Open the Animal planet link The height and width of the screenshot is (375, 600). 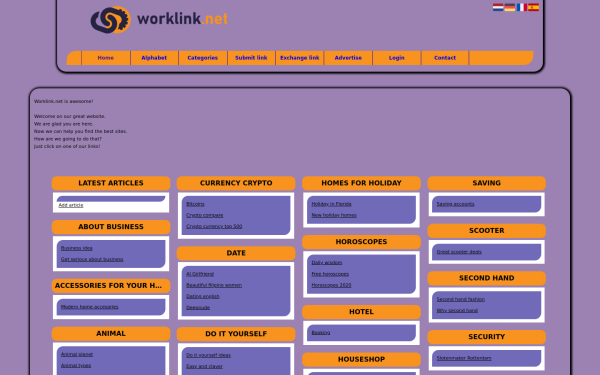tap(77, 354)
